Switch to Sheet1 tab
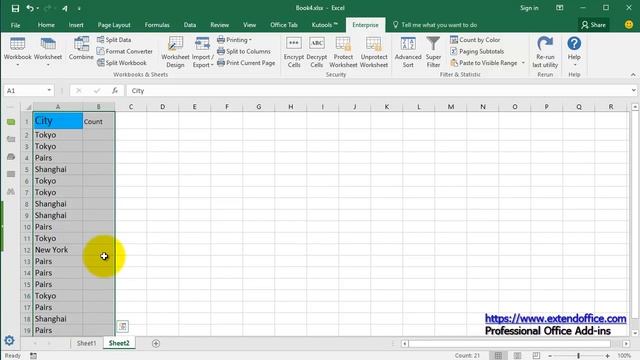The image size is (640, 360). point(87,343)
